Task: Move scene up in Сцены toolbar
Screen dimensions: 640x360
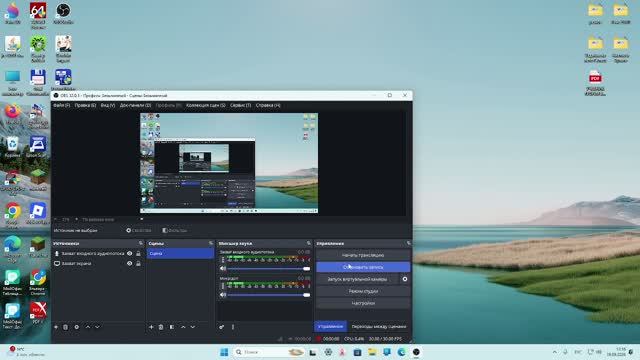Action: pyautogui.click(x=183, y=327)
